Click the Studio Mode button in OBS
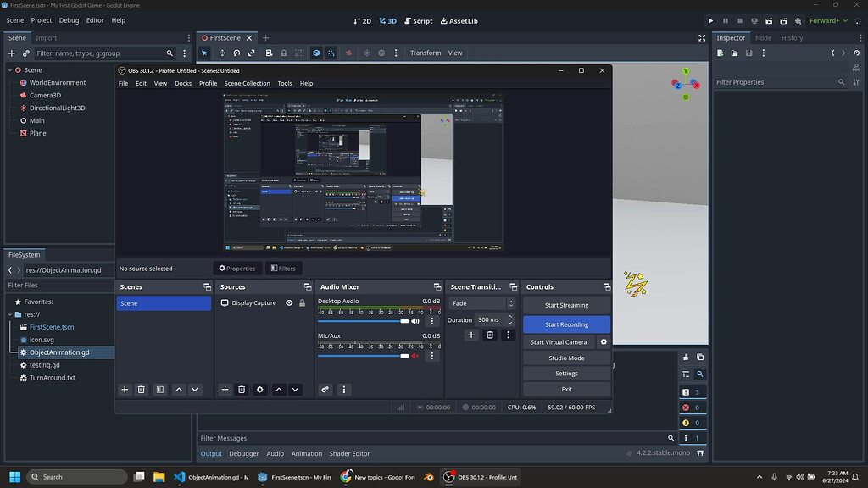 pyautogui.click(x=565, y=357)
